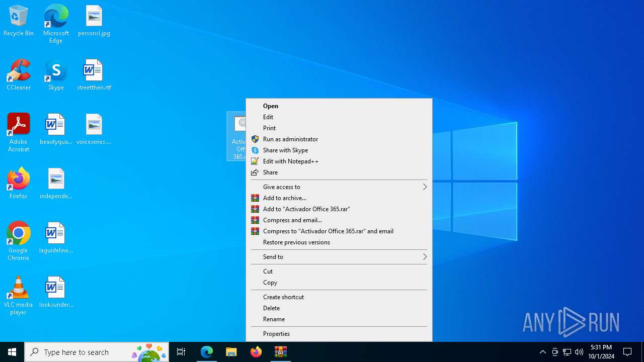Choose Properties in the context menu
644x362 pixels.
pyautogui.click(x=339, y=334)
